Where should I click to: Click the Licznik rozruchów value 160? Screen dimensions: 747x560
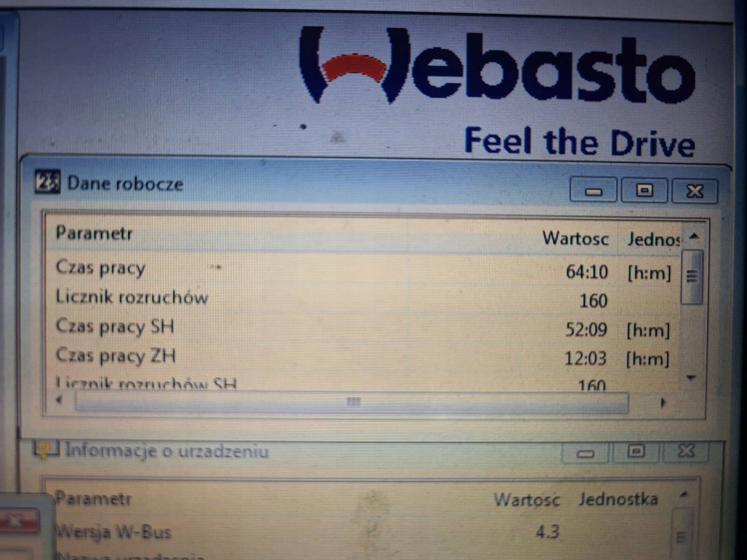[x=593, y=300]
